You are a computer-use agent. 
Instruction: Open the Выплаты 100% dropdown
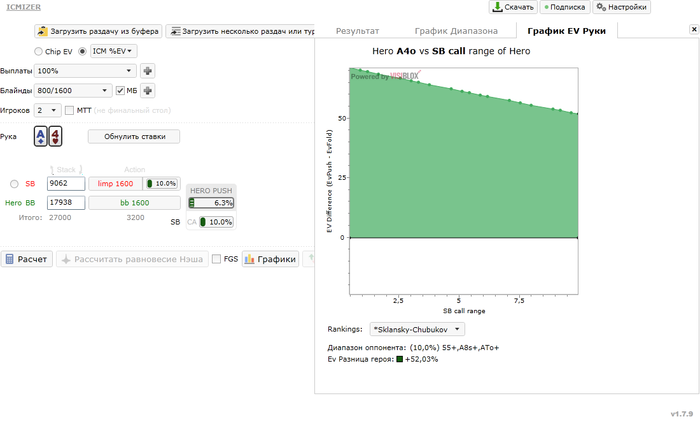(85, 71)
